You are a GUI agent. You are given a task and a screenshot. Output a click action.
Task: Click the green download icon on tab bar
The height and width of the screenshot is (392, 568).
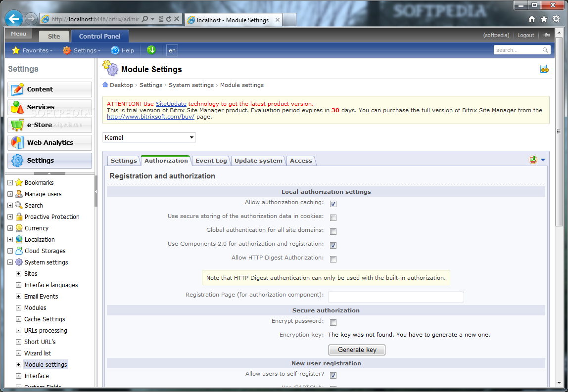pos(533,160)
